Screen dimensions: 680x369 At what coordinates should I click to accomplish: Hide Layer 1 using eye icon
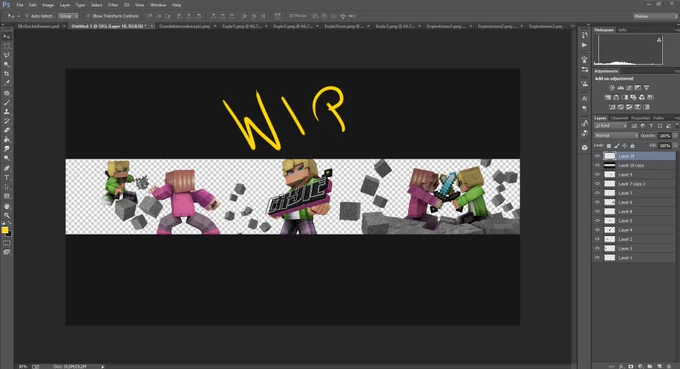coord(597,258)
